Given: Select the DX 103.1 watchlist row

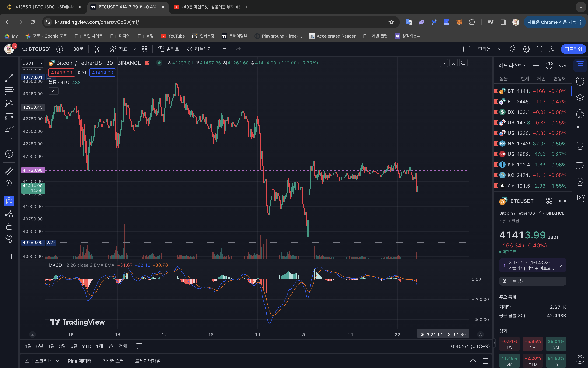Looking at the screenshot, I should coord(533,112).
